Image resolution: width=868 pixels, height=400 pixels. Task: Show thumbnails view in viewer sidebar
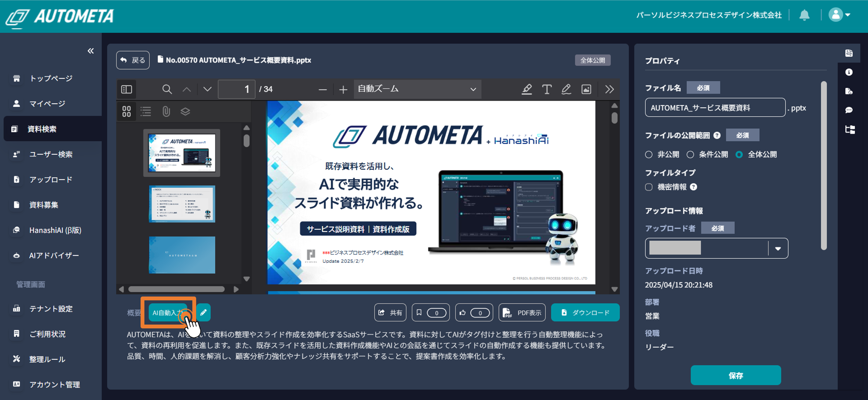pyautogui.click(x=126, y=111)
